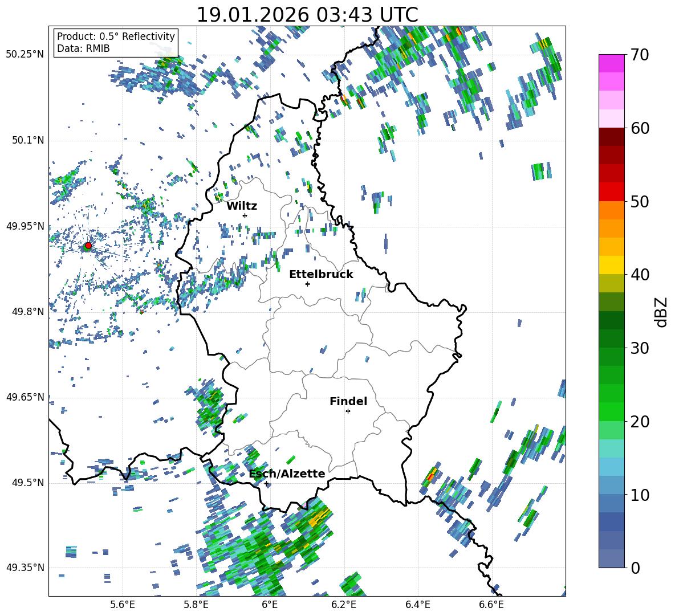
Task: Click the 70 tick on colorbar
Action: [x=640, y=55]
